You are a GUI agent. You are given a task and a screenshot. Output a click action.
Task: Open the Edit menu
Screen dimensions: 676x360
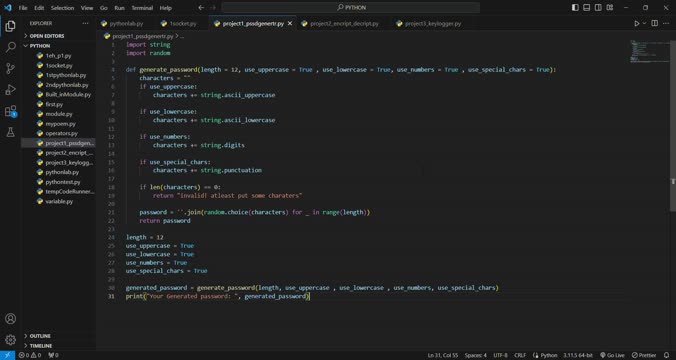click(x=39, y=8)
